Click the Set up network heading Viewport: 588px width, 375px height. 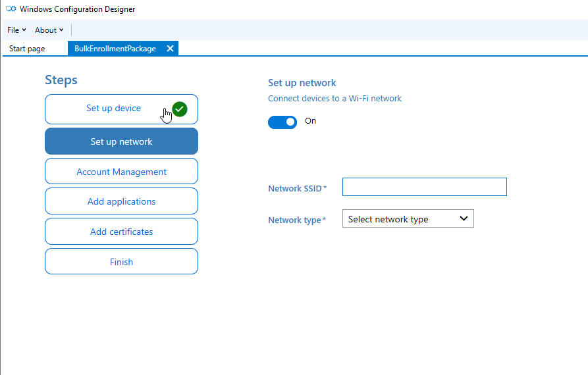302,83
